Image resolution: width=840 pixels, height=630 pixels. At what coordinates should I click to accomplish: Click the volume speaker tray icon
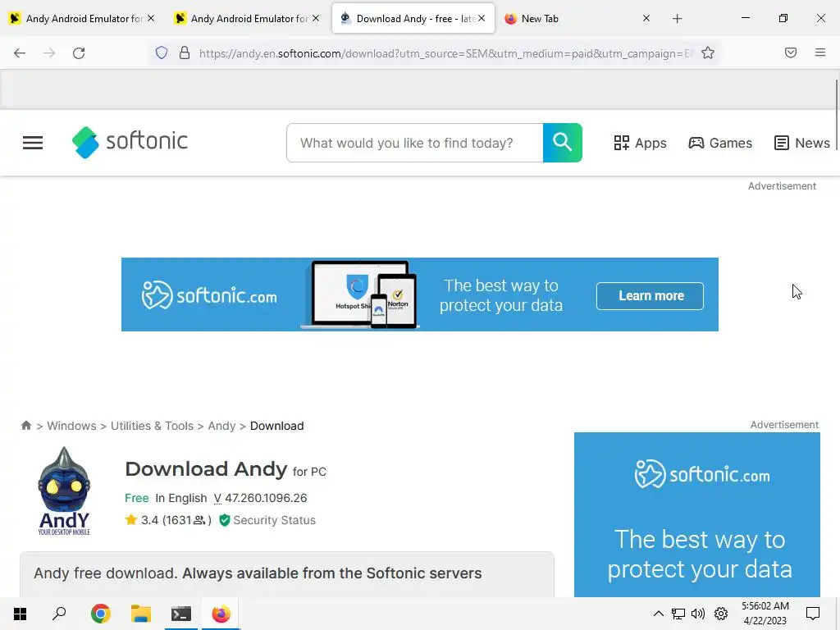coord(698,614)
